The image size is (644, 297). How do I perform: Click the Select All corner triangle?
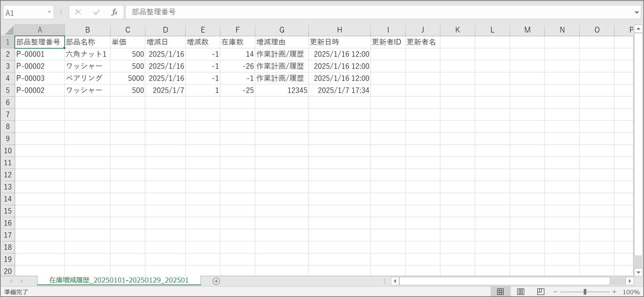pyautogui.click(x=9, y=30)
